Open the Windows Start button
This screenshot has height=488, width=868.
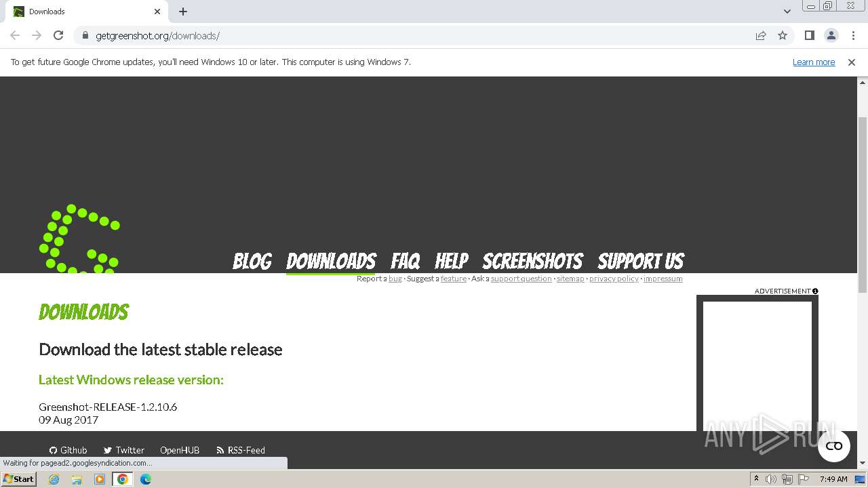click(x=19, y=479)
